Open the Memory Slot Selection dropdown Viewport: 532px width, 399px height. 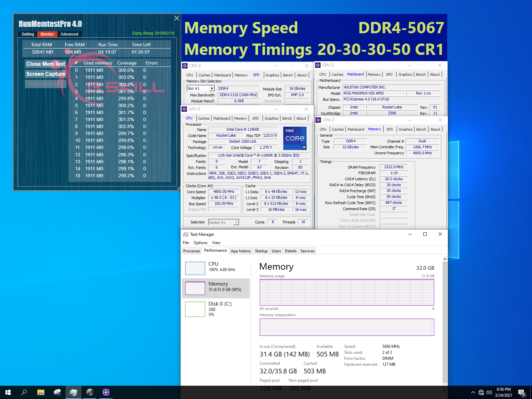click(x=212, y=88)
